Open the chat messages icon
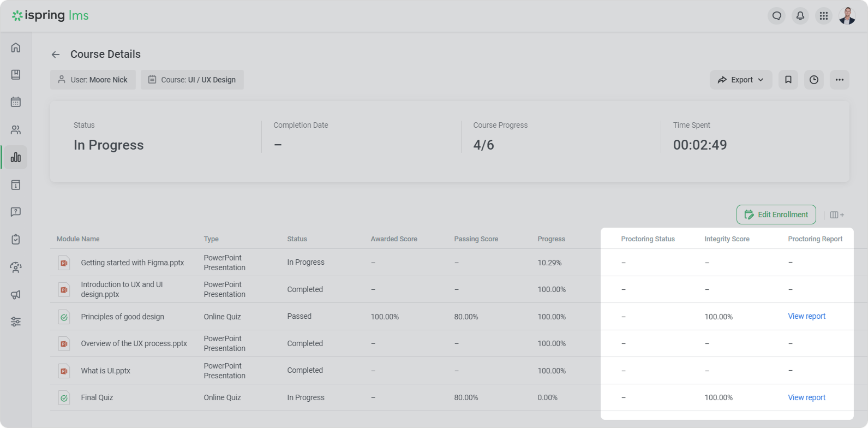The width and height of the screenshot is (868, 428). coord(777,16)
